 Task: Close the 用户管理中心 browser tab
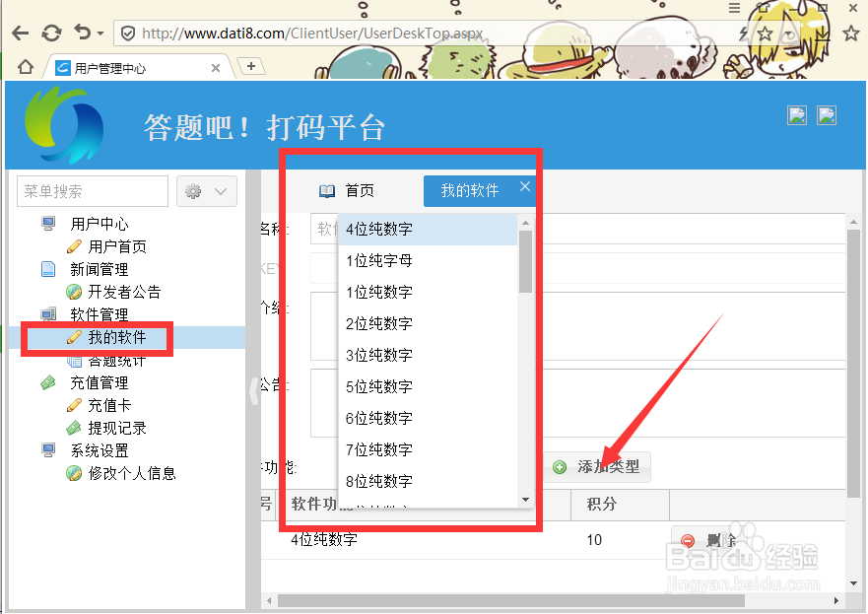tap(216, 68)
